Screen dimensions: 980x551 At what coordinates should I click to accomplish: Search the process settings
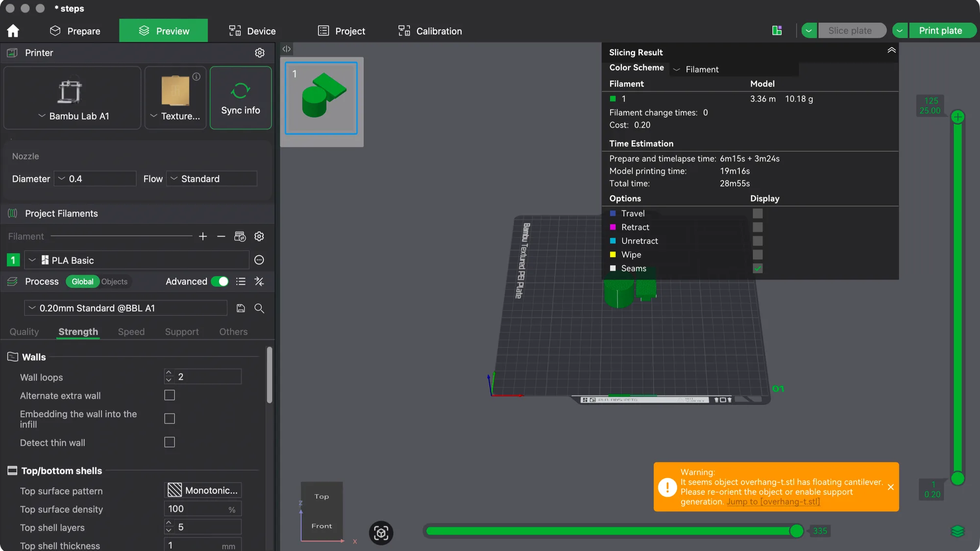(x=259, y=308)
